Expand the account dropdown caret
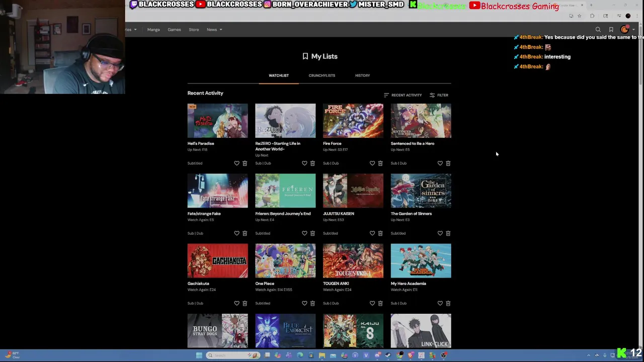 633,30
